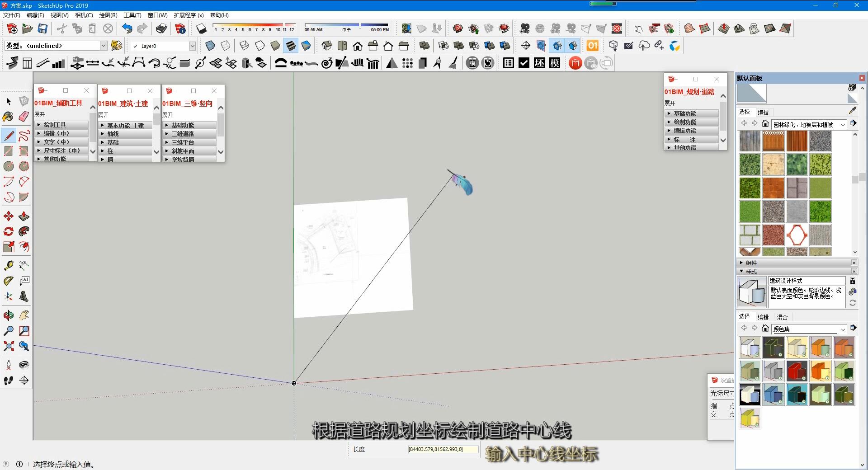868x470 pixels.
Task: Open the 相机(C) menu
Action: click(x=84, y=15)
